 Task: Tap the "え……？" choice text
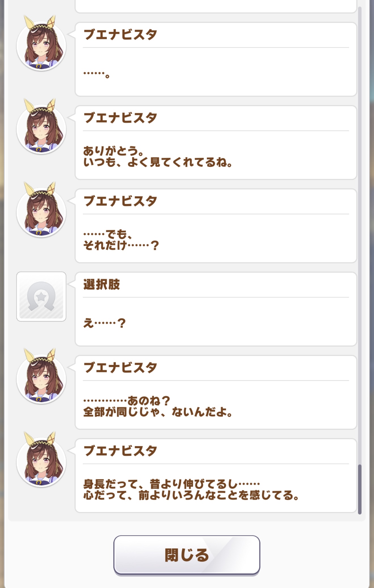[104, 323]
